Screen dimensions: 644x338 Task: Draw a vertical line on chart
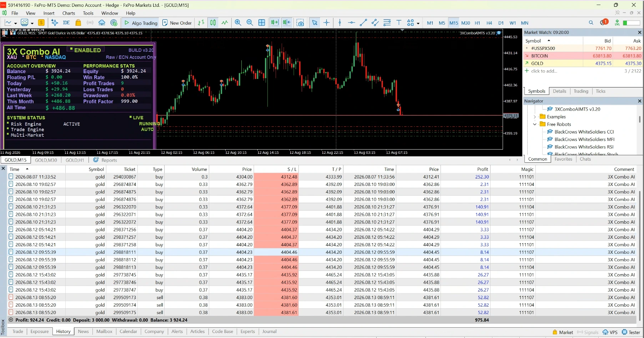340,23
